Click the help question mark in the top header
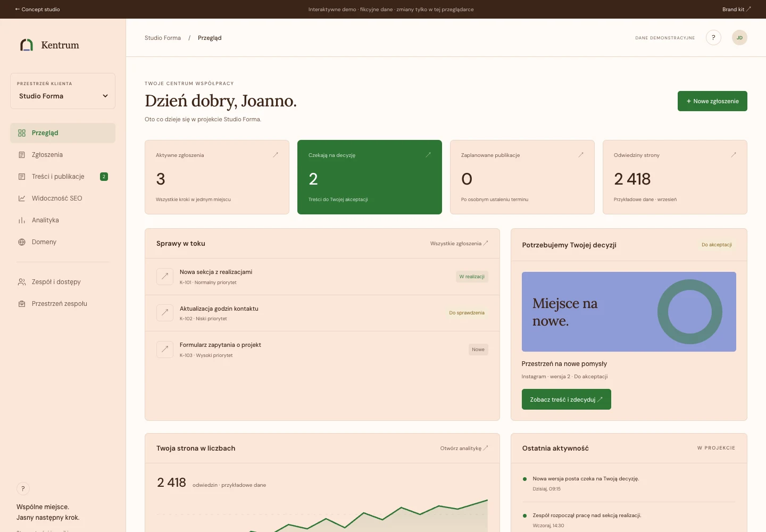Screen dimensions: 766x532 tap(713, 38)
